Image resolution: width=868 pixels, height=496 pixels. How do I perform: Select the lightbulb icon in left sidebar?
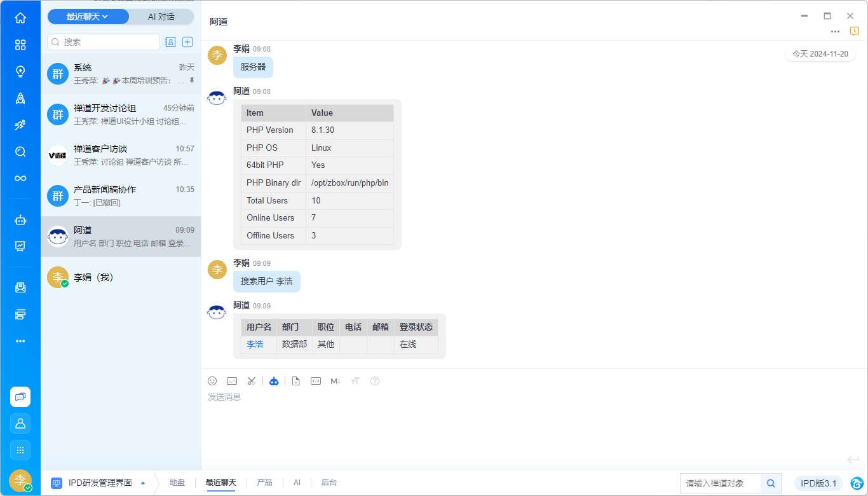(20, 71)
